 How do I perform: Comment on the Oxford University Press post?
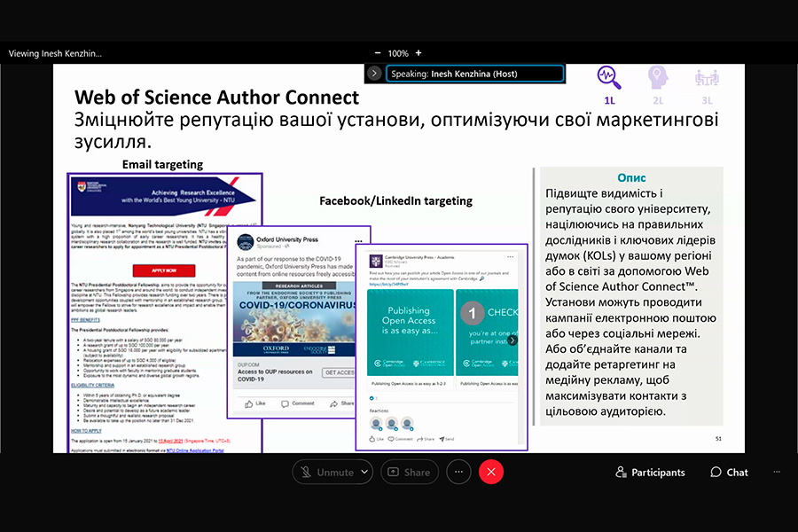298,403
